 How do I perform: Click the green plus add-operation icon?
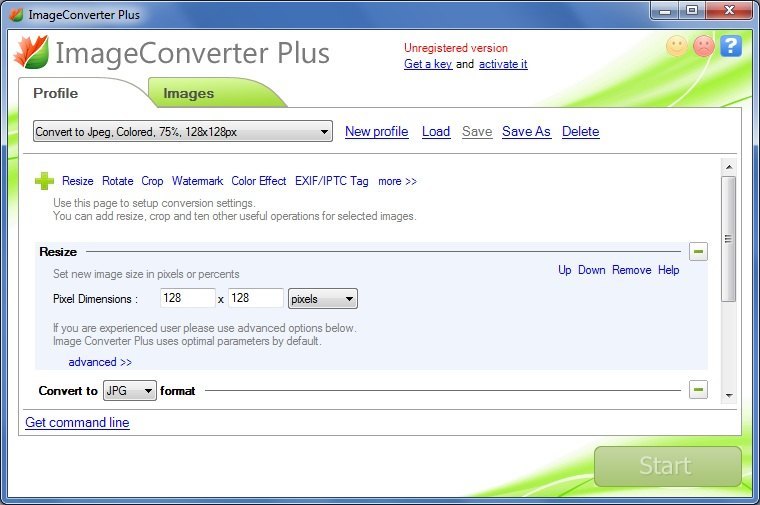click(x=44, y=181)
